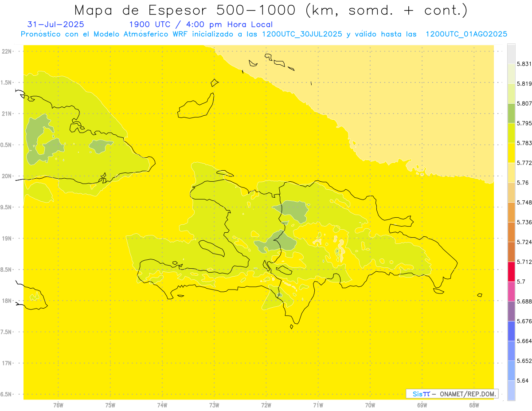Click the '21N' latitude label

click(x=7, y=114)
